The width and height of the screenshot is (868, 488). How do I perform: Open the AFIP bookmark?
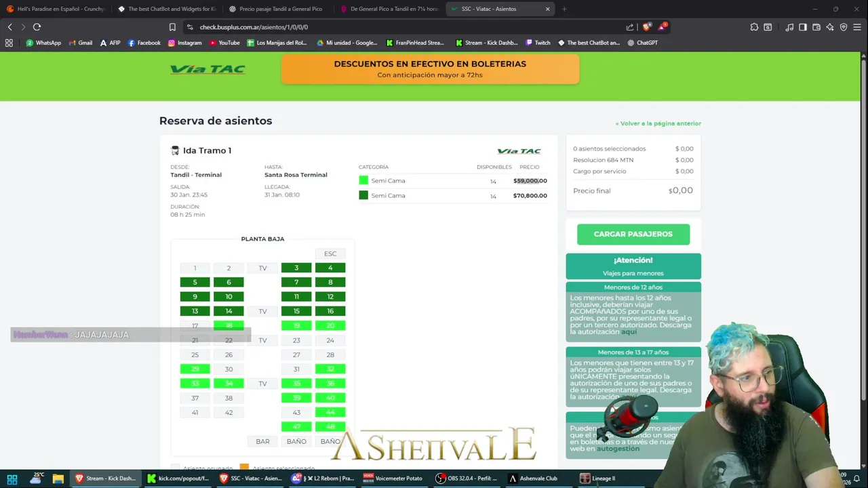click(110, 43)
